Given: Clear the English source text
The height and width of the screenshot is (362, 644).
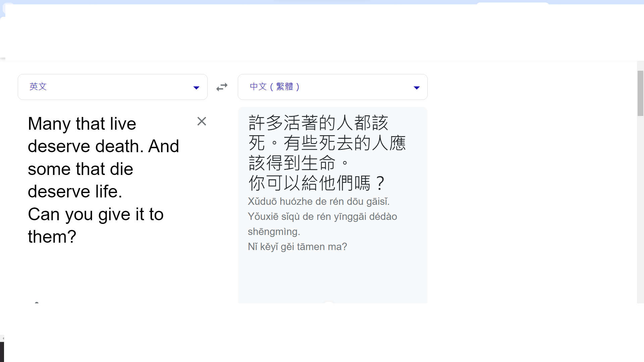Looking at the screenshot, I should [x=202, y=121].
